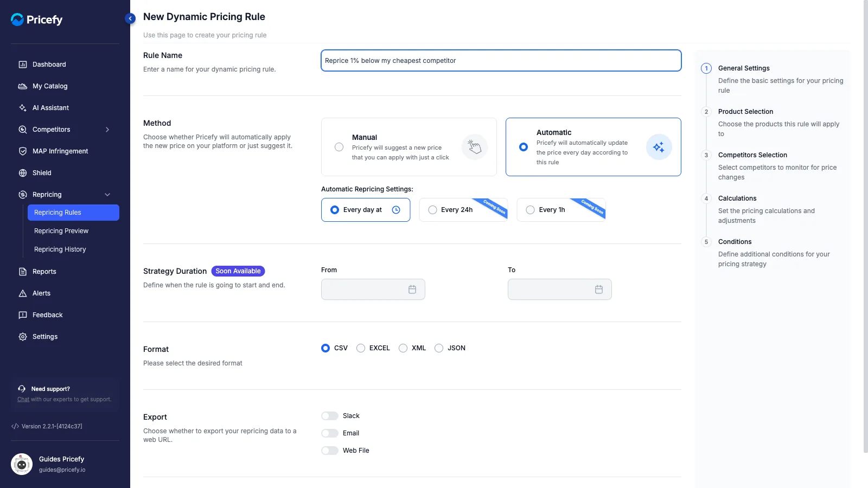Expand the Competitors submenu chevron
Image resolution: width=868 pixels, height=488 pixels.
(x=107, y=130)
